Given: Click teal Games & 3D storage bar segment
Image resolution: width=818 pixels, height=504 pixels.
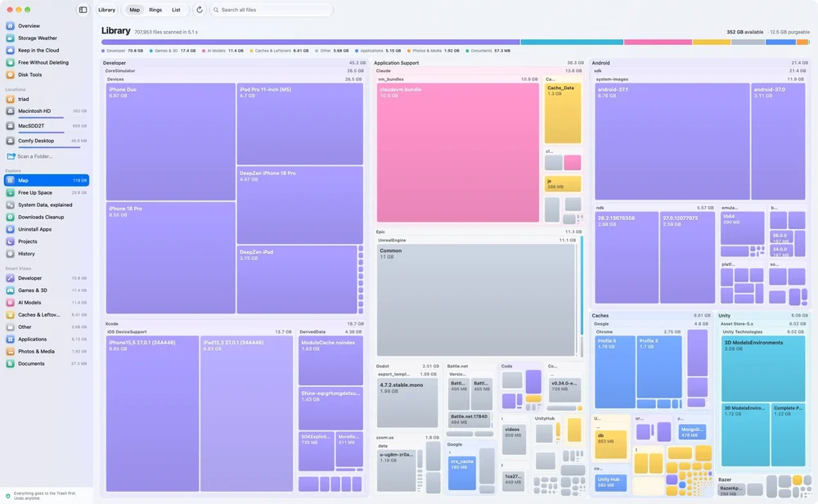Looking at the screenshot, I should click(572, 42).
